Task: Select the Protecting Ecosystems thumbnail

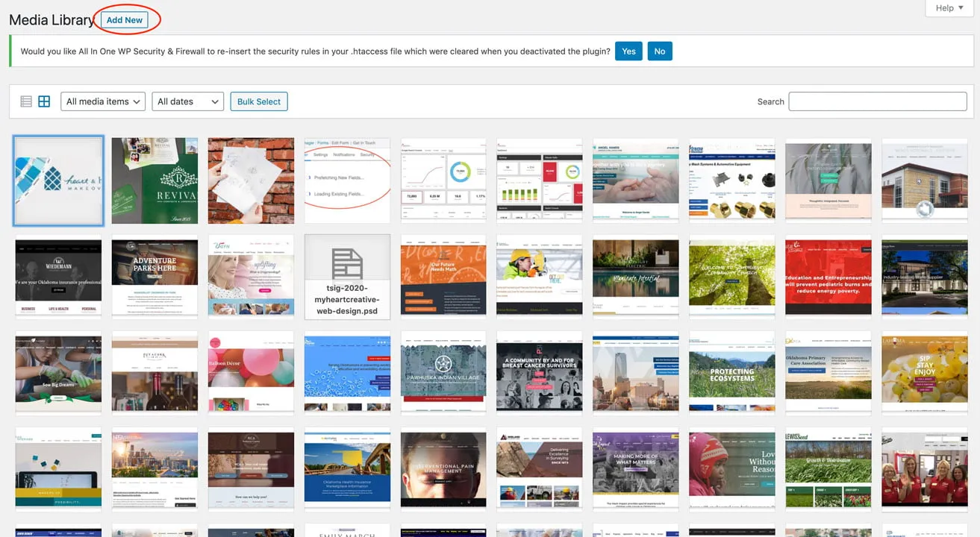Action: (732, 373)
